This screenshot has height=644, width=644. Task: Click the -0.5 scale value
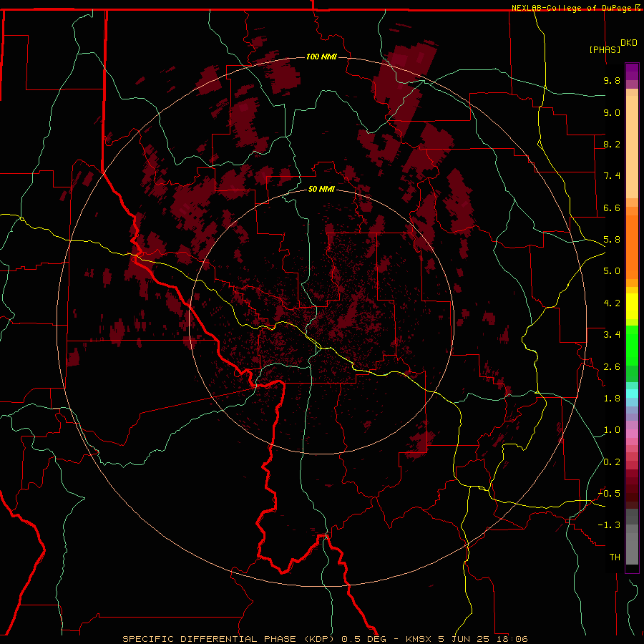[x=609, y=494]
